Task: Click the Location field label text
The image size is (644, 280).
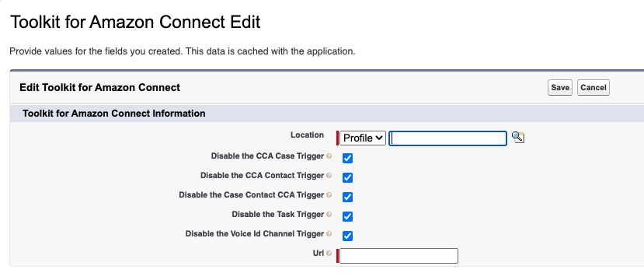Action: click(307, 135)
